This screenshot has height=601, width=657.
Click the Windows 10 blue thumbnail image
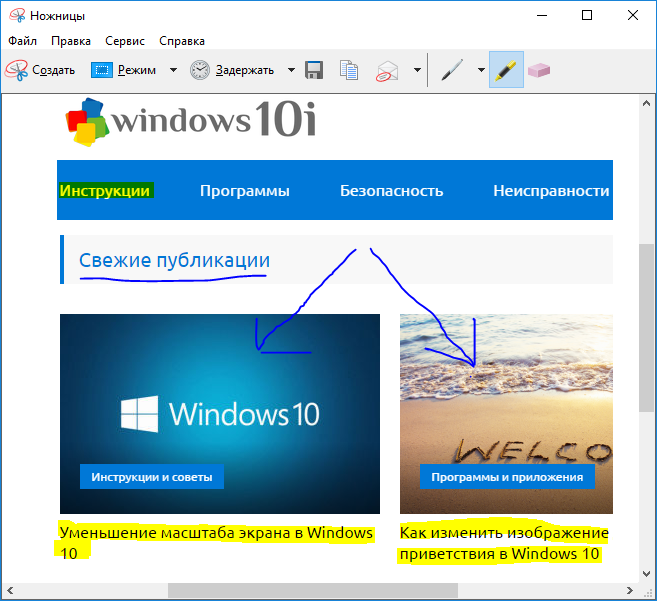219,414
